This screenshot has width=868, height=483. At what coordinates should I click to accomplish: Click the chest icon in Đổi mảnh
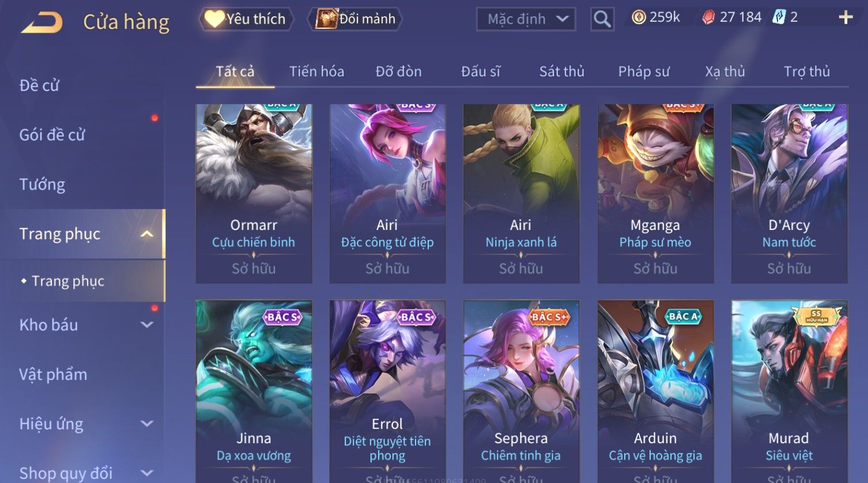(326, 19)
